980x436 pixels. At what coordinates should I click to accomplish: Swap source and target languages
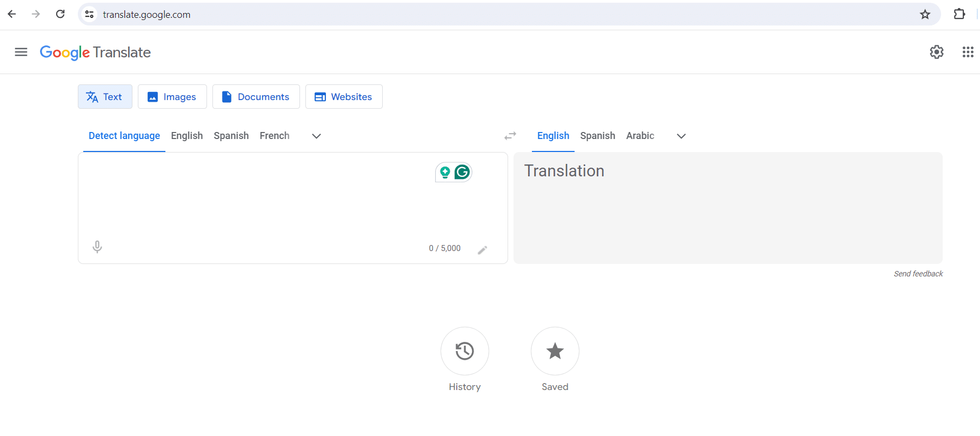(510, 136)
